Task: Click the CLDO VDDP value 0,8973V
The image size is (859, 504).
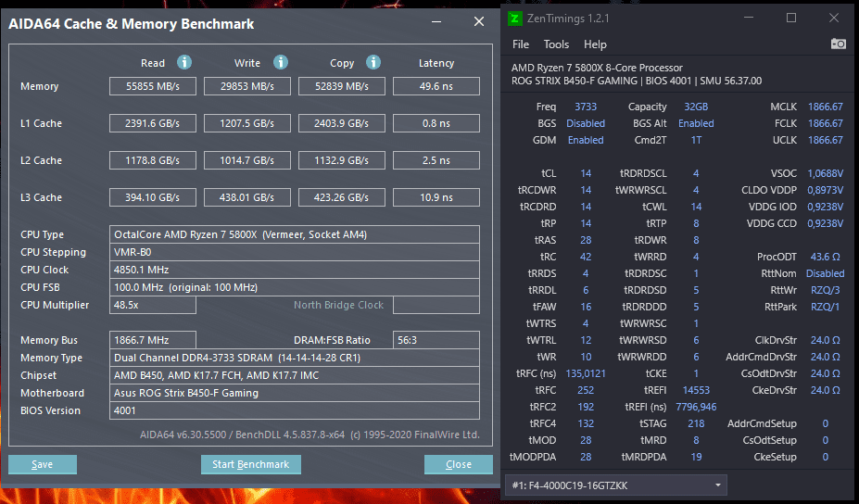Action: click(x=825, y=190)
